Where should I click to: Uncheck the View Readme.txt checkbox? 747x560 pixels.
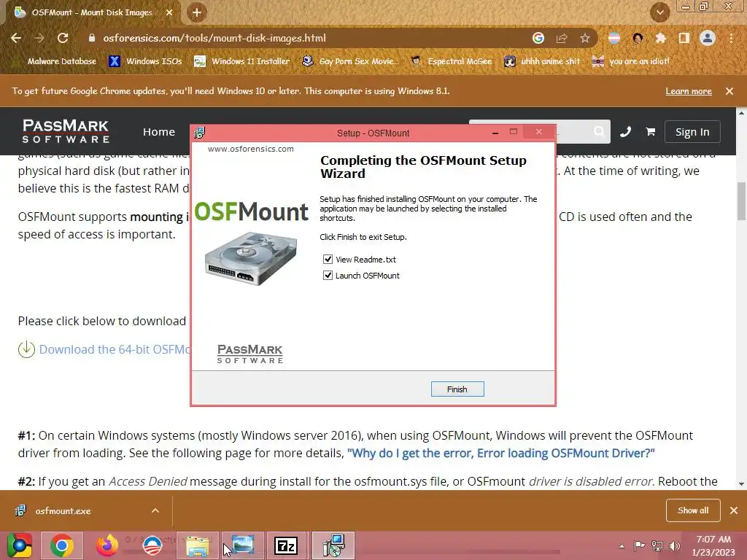[x=328, y=260]
